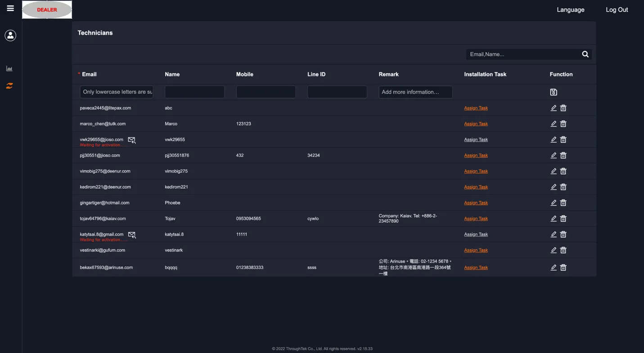Viewport: 644px width, 353px height.
Task: Click the Email,Name search field
Action: [522, 54]
